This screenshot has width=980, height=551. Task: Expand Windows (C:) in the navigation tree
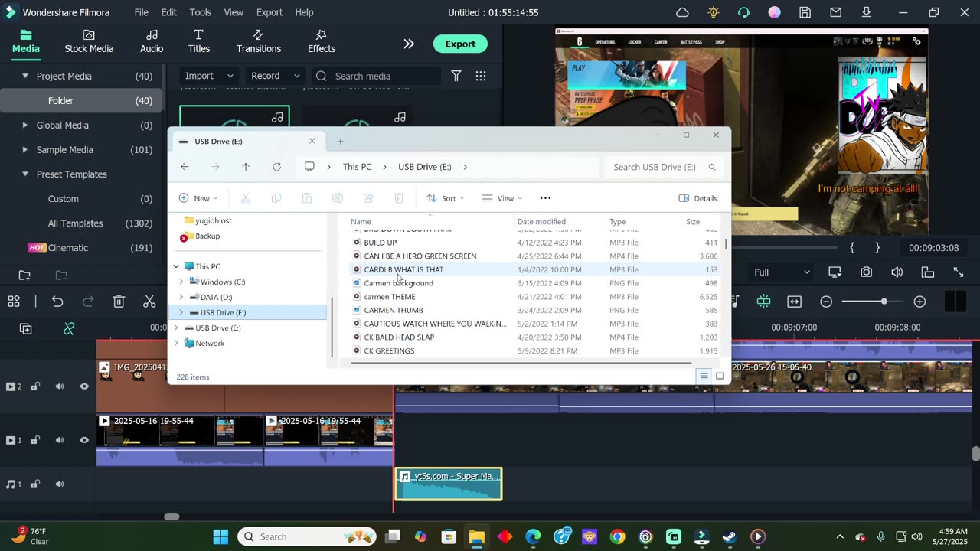coord(181,282)
